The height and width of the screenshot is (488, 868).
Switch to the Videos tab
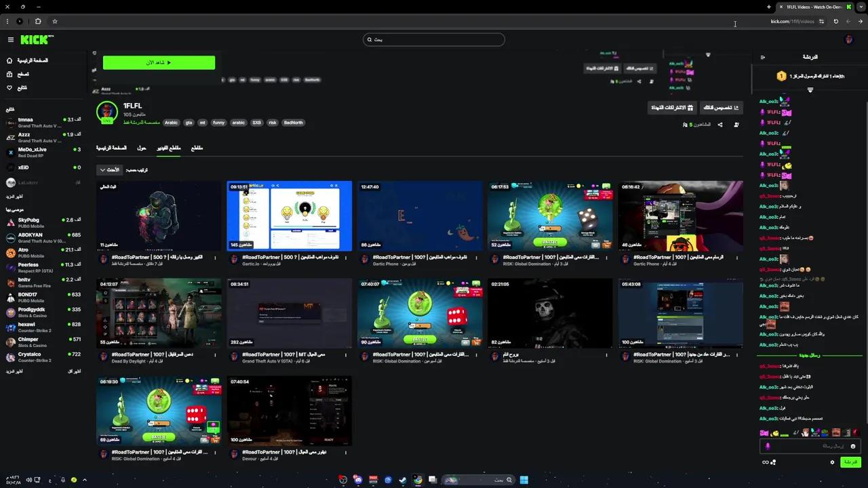pos(169,148)
